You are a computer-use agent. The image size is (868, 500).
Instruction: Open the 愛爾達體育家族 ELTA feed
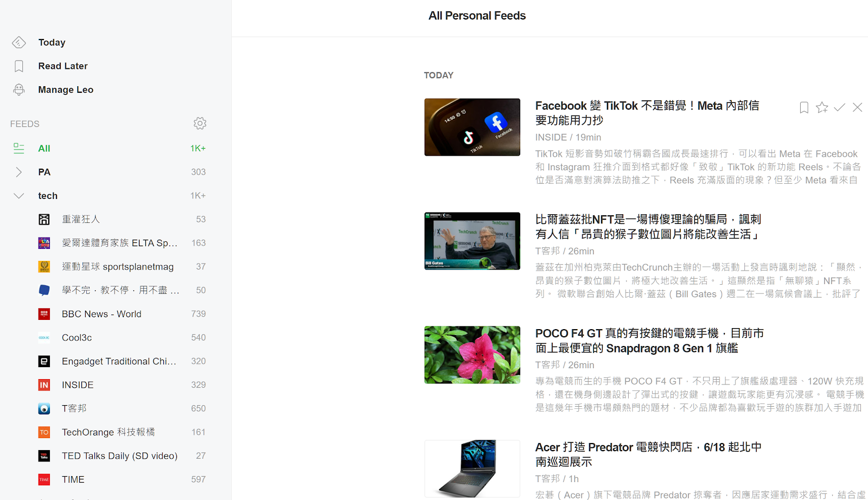[119, 243]
